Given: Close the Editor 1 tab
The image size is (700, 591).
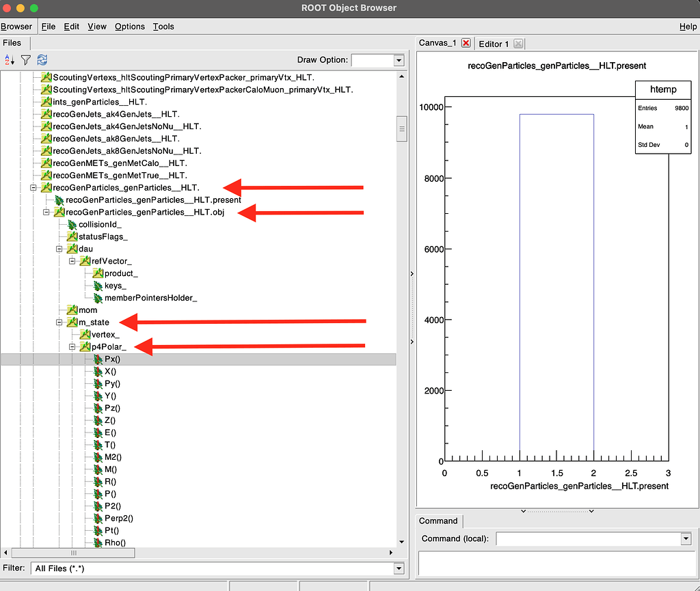Looking at the screenshot, I should (518, 43).
